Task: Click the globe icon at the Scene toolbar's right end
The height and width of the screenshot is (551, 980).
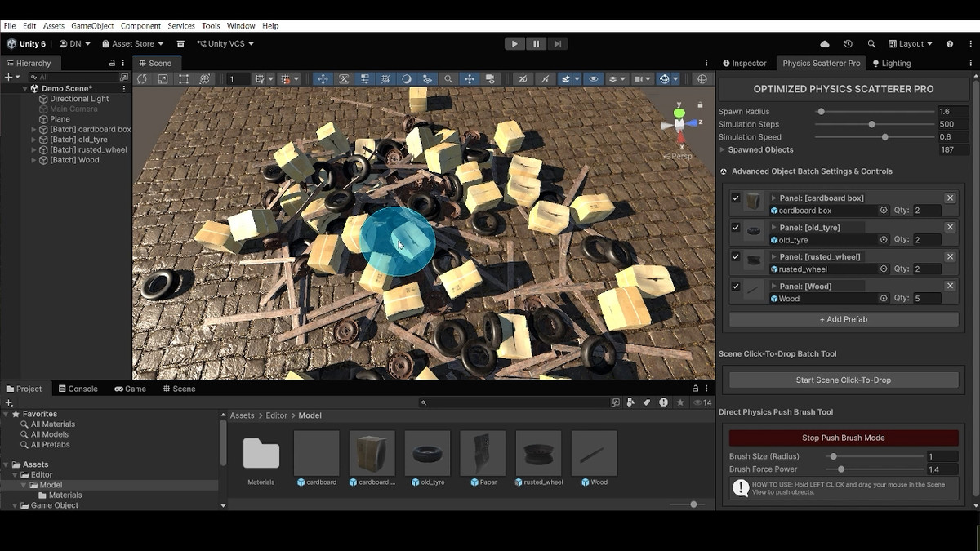Action: (702, 79)
